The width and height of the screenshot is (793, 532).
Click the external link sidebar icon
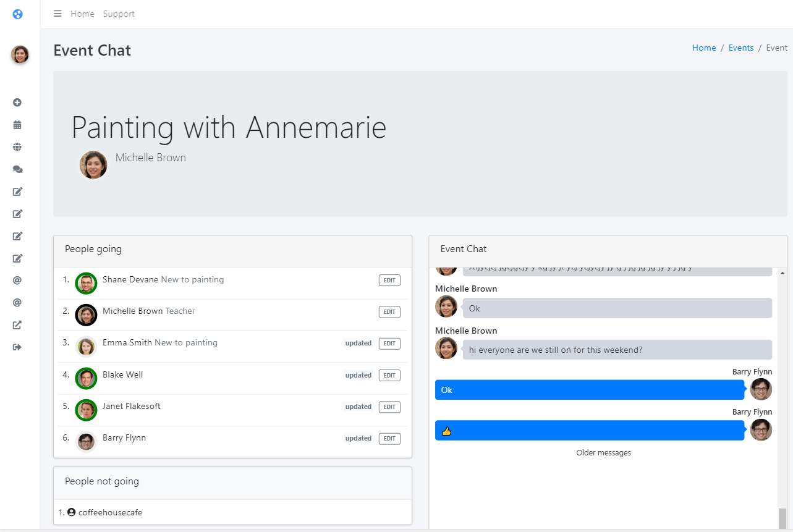(17, 325)
